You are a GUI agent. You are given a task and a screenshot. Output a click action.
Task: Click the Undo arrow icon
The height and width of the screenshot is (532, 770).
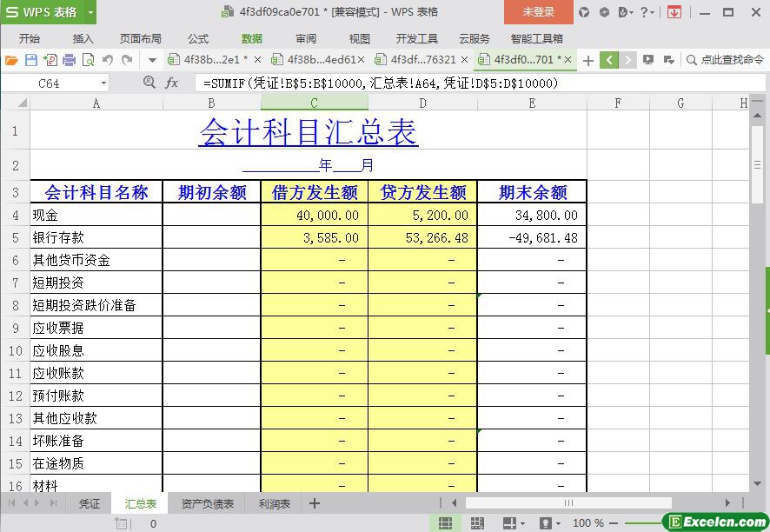coord(108,60)
